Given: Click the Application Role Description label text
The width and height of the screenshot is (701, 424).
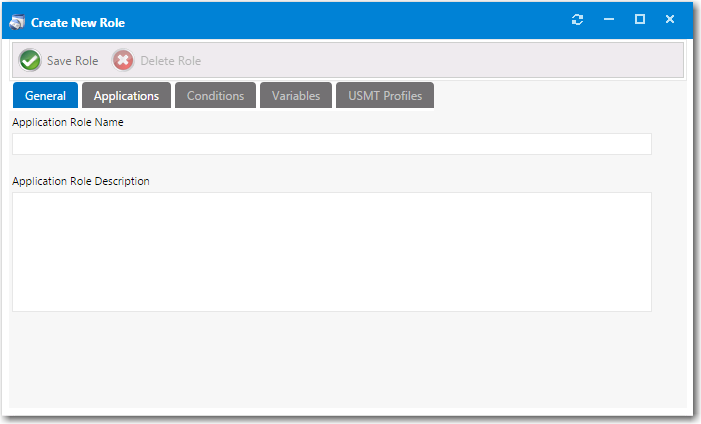Looking at the screenshot, I should pyautogui.click(x=81, y=181).
